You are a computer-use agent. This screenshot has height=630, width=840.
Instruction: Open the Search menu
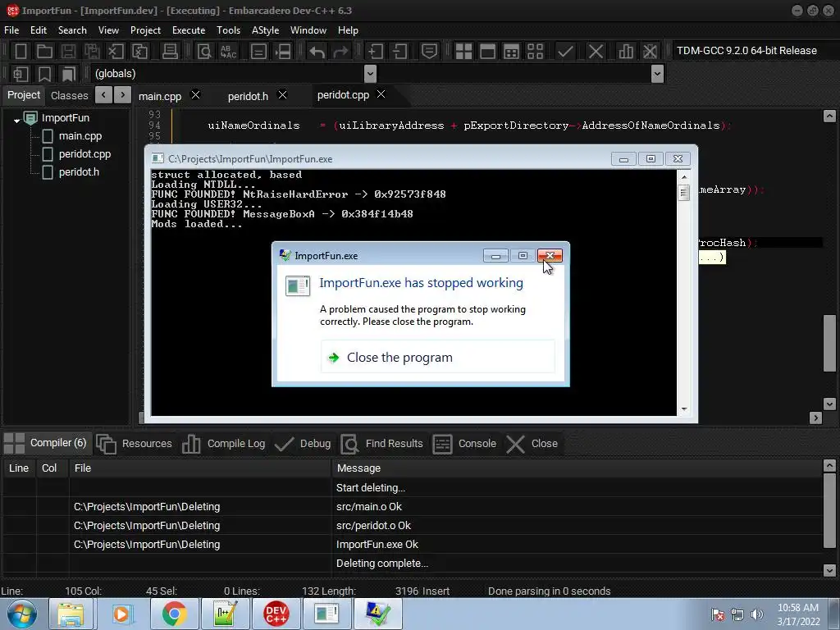click(72, 30)
